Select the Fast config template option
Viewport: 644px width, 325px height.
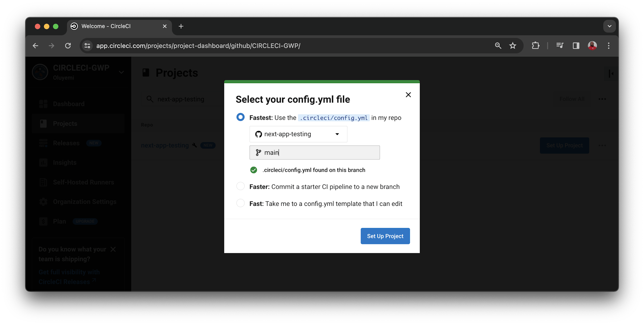240,203
